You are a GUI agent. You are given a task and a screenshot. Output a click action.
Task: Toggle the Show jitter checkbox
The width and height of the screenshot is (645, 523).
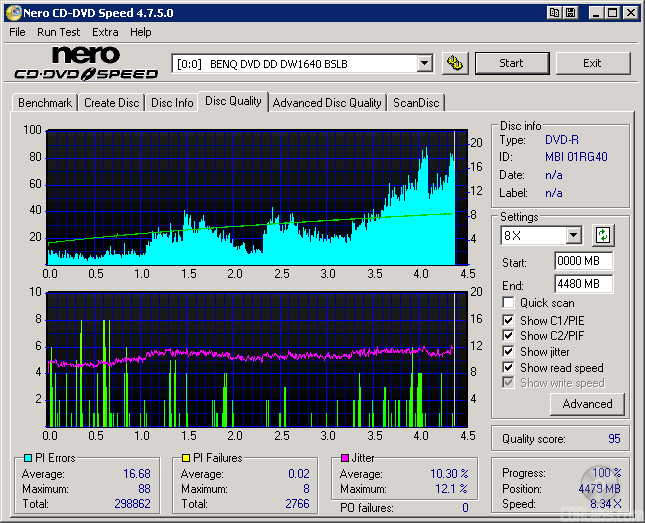point(509,352)
